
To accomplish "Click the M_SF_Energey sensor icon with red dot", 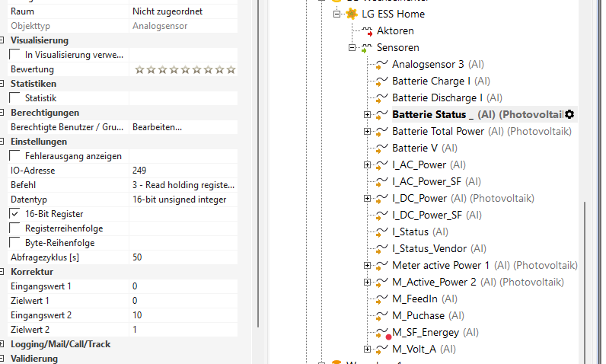I will (x=382, y=333).
